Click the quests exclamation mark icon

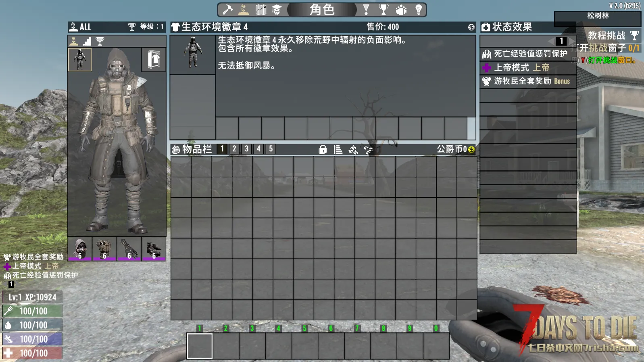click(366, 10)
